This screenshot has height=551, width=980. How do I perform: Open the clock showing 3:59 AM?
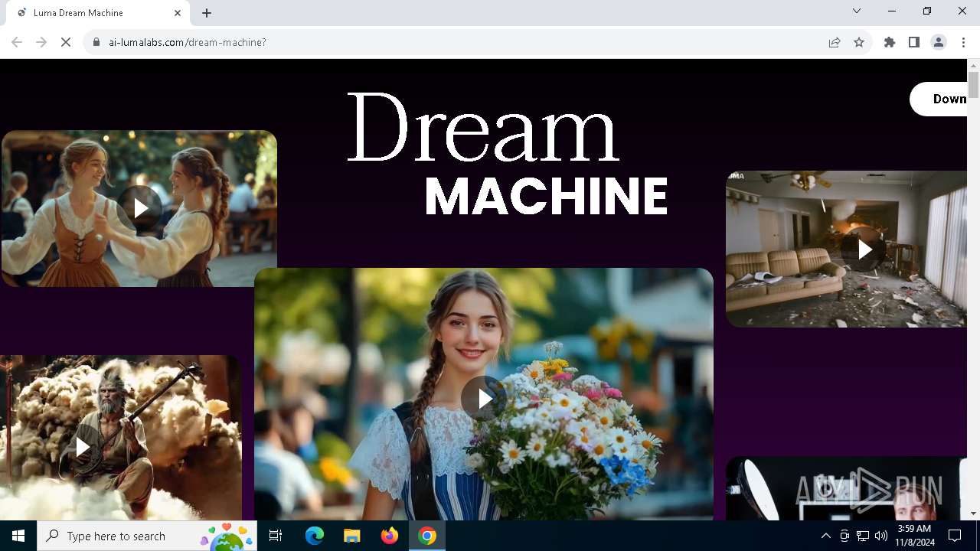click(x=915, y=536)
